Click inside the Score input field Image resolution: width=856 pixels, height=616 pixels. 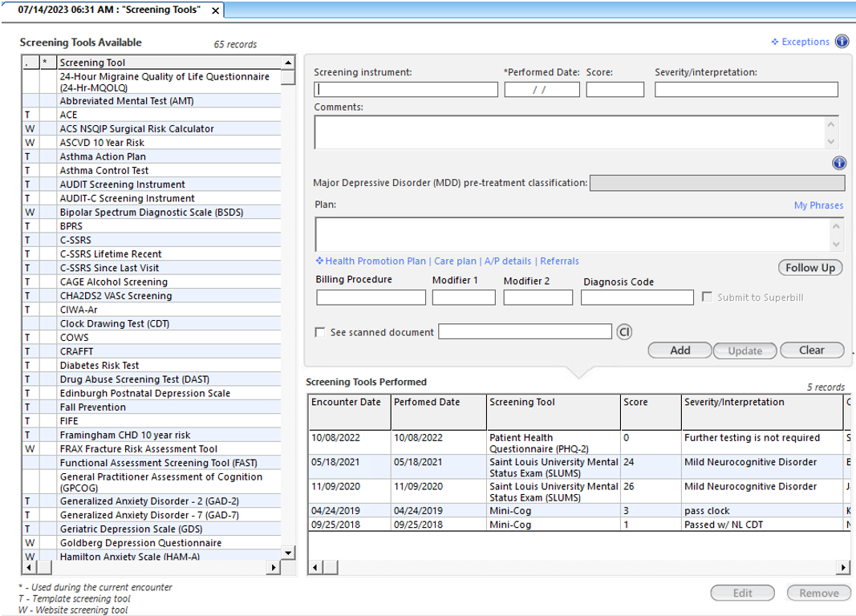[x=615, y=89]
